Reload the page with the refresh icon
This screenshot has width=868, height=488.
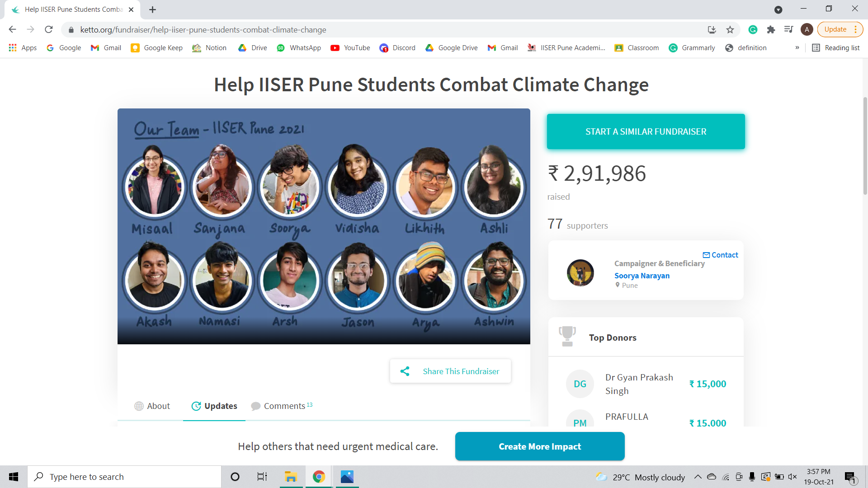click(49, 30)
